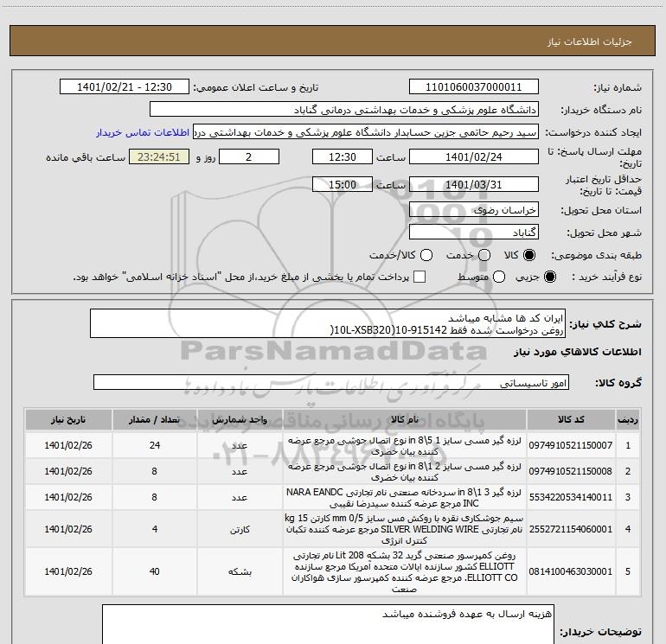Open the اطلاعات تماس خریدار link

pyautogui.click(x=143, y=132)
